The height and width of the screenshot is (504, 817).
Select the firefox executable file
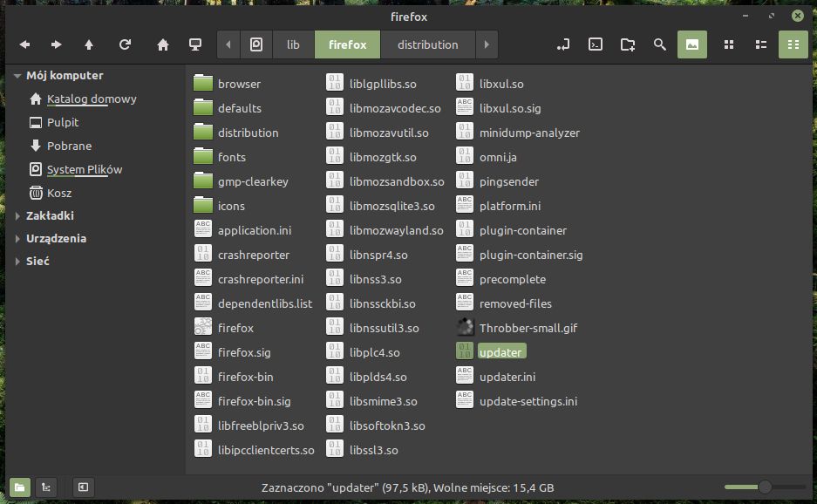click(223, 328)
